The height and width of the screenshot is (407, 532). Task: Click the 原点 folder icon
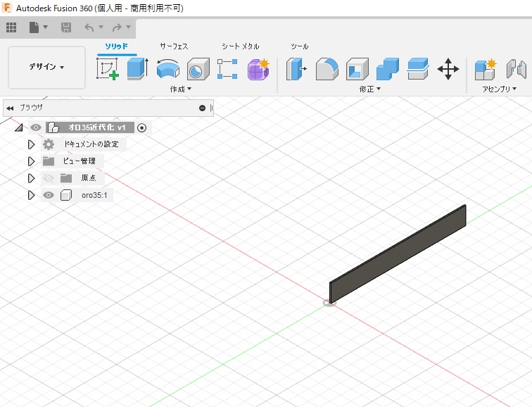point(66,178)
